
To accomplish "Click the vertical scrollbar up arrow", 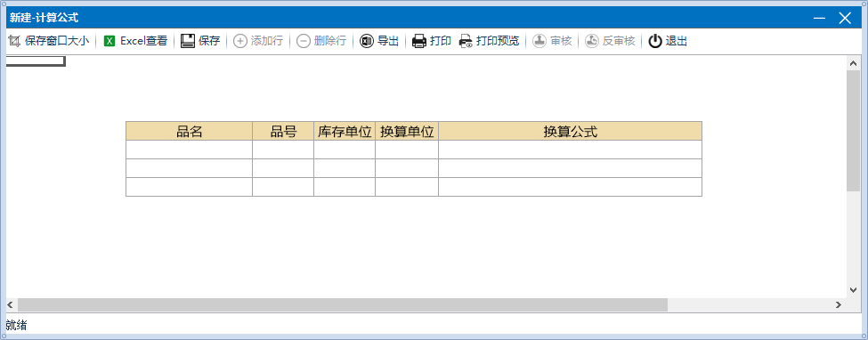I will click(x=853, y=63).
